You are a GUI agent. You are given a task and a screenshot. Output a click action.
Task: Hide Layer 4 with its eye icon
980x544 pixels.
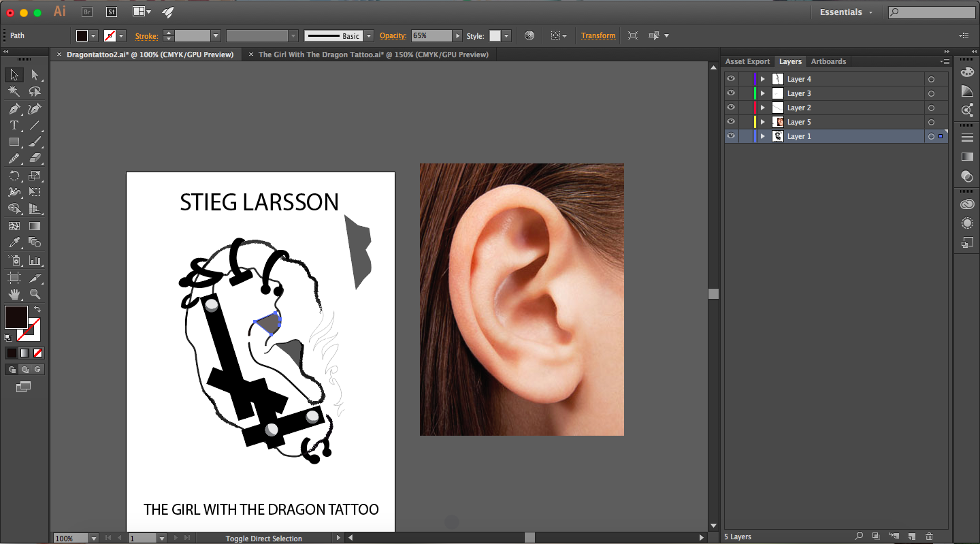(x=731, y=79)
